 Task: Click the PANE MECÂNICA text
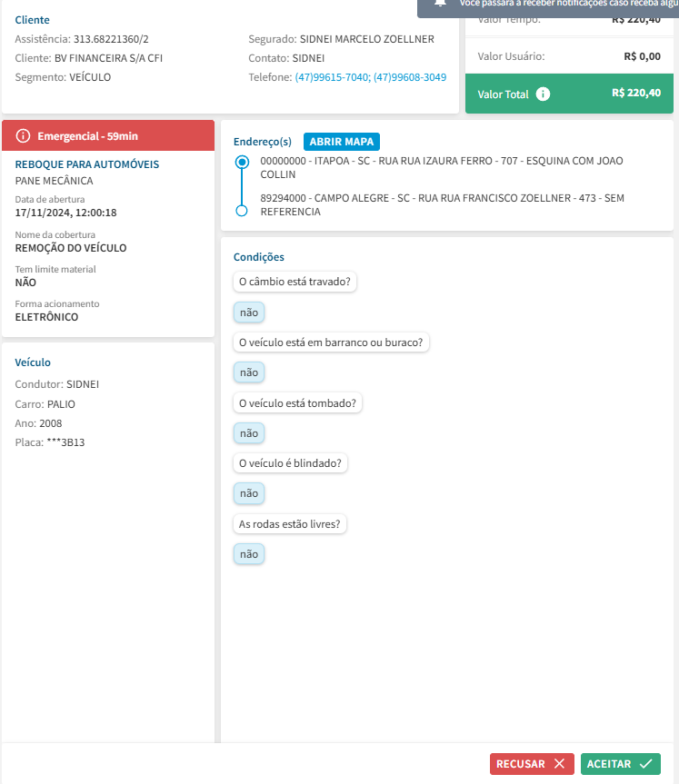click(54, 181)
